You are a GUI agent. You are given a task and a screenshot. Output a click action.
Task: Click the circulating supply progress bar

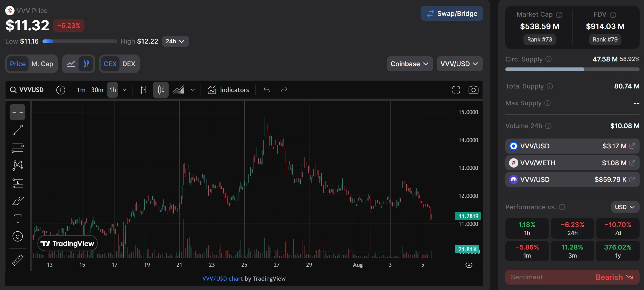click(572, 69)
